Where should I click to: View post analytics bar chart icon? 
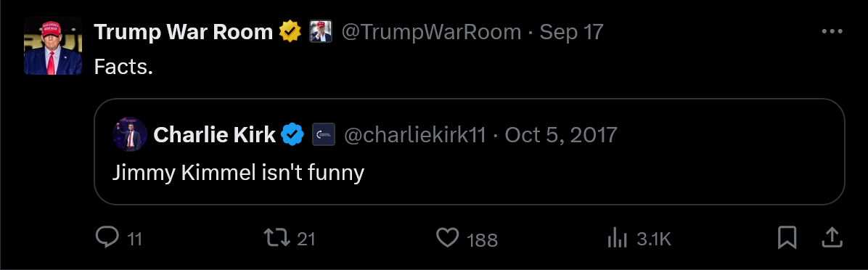617,239
